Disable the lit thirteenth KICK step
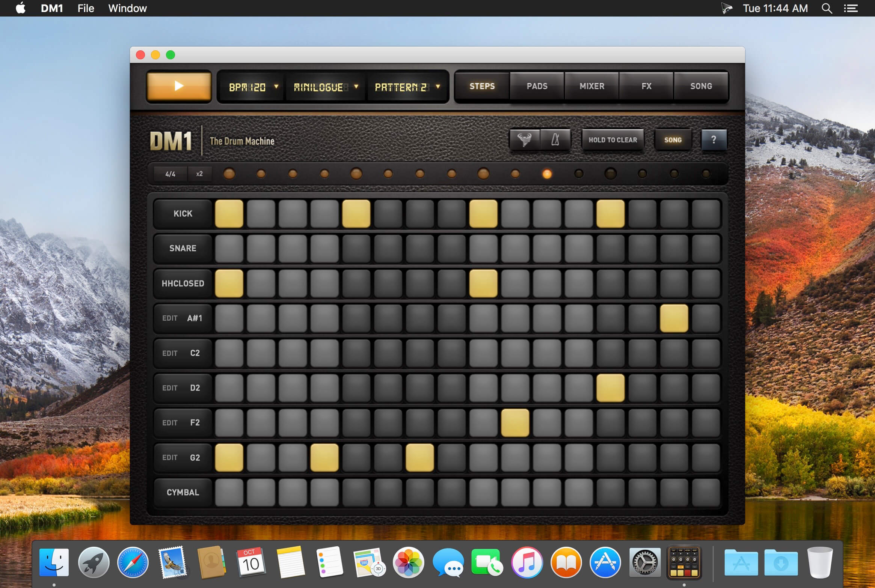The image size is (875, 588). (611, 214)
